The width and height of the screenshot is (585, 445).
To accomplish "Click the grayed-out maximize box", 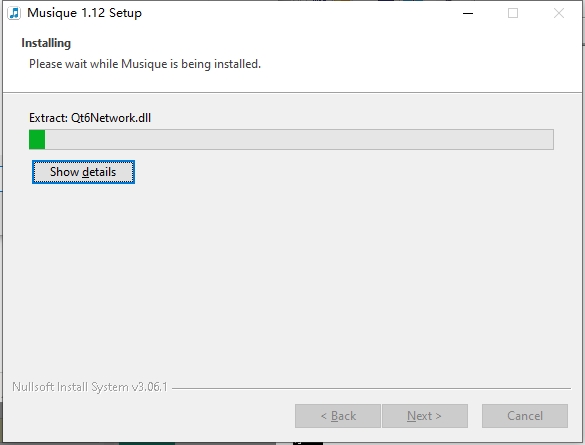I will tap(513, 13).
